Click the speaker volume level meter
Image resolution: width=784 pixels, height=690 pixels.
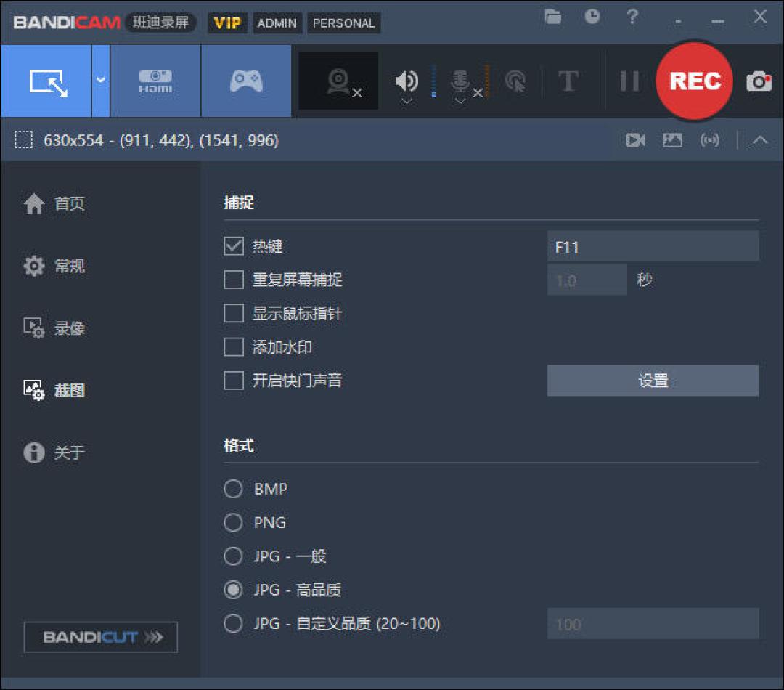tap(433, 81)
